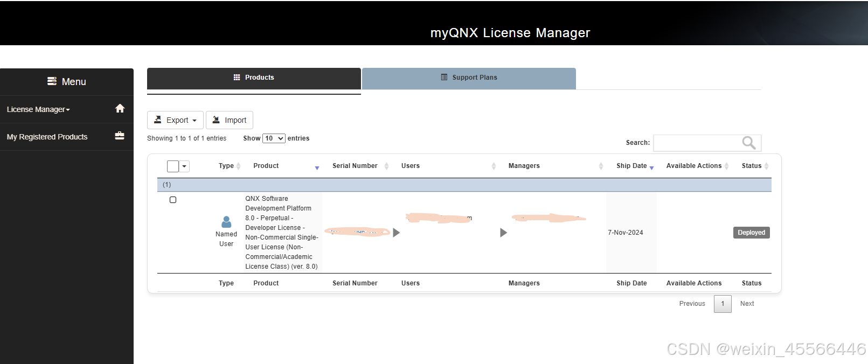This screenshot has width=868, height=364.
Task: Sort by the Status column arrows
Action: [x=766, y=166]
